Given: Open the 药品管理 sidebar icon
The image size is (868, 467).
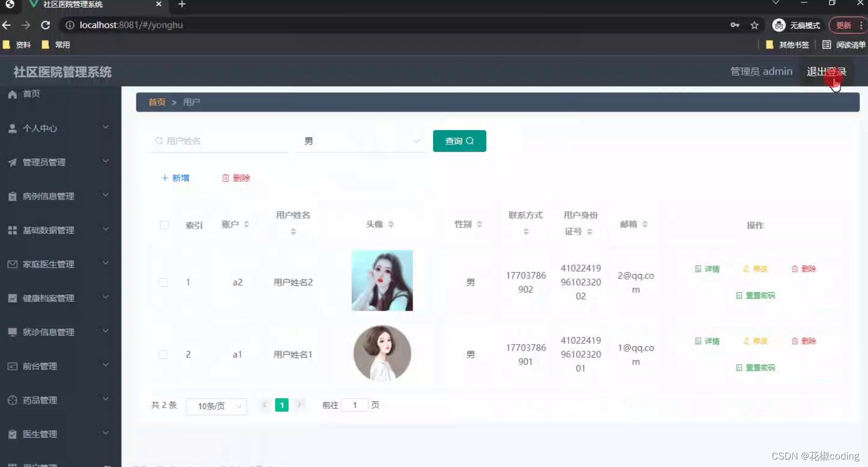Looking at the screenshot, I should pyautogui.click(x=12, y=400).
